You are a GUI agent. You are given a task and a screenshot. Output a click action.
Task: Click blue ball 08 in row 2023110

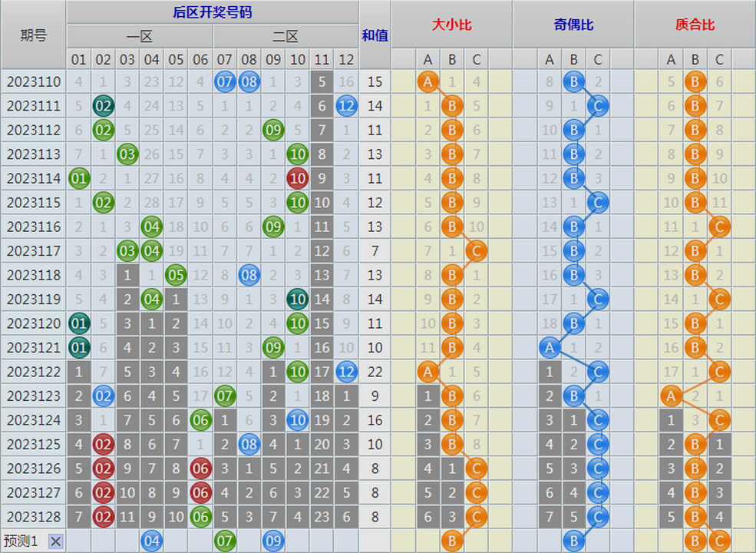pyautogui.click(x=249, y=81)
